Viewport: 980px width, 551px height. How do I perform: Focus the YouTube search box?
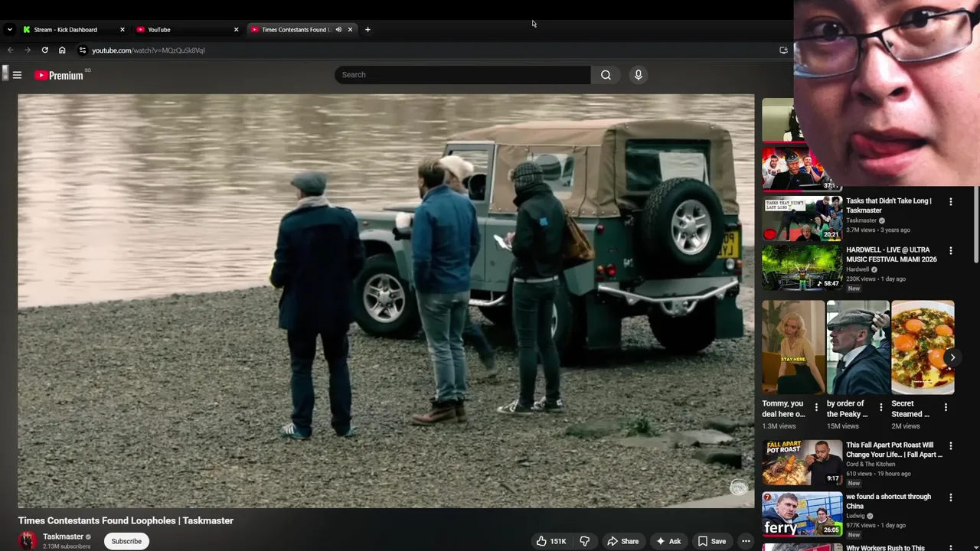click(x=462, y=74)
